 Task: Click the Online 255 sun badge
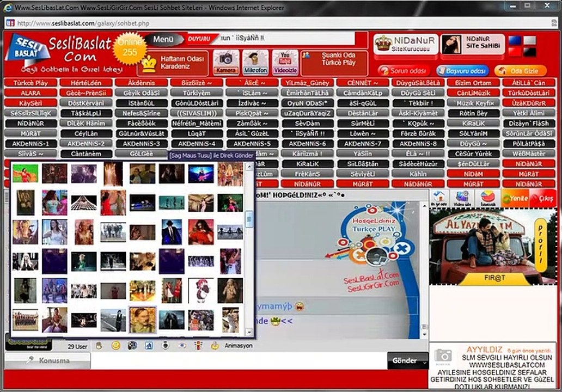[x=130, y=48]
